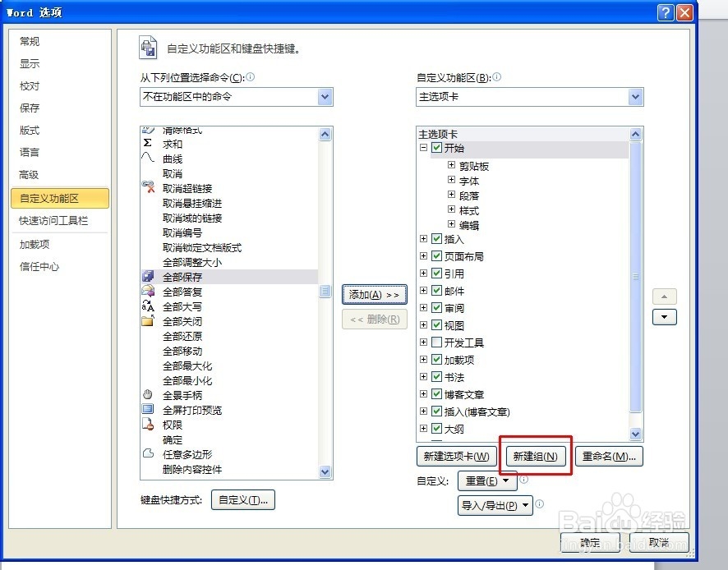Toggle the 审阅 checkbox

pos(436,307)
